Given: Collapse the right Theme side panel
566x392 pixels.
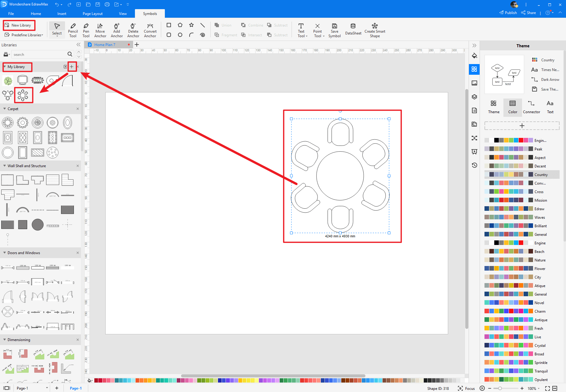Looking at the screenshot, I should point(474,45).
